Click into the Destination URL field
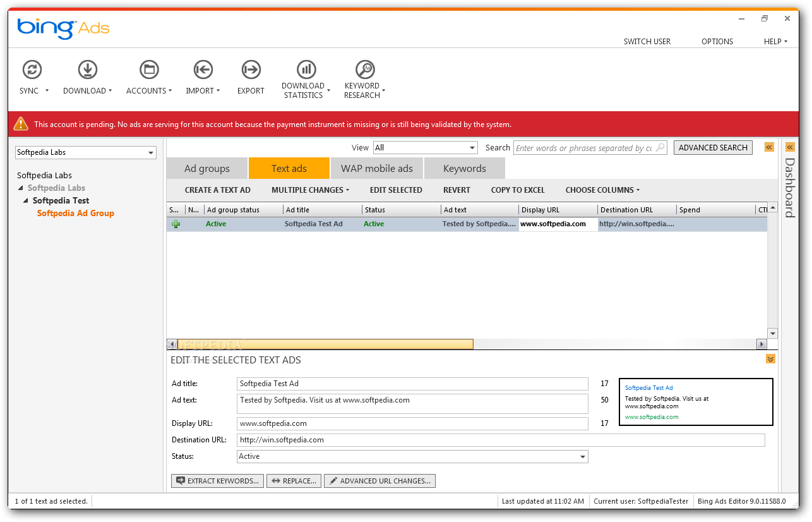The image size is (812, 522). point(501,440)
